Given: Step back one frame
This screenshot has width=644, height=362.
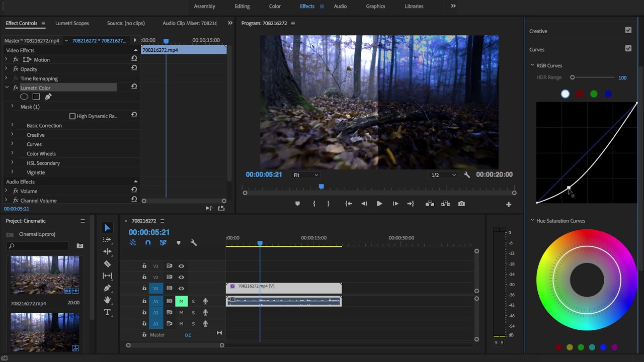Looking at the screenshot, I should point(364,204).
